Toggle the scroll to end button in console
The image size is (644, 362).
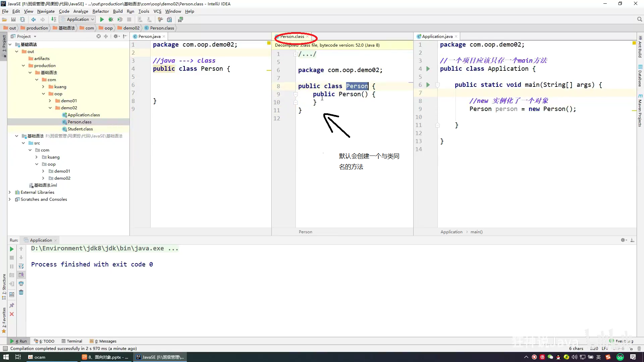[x=21, y=275]
